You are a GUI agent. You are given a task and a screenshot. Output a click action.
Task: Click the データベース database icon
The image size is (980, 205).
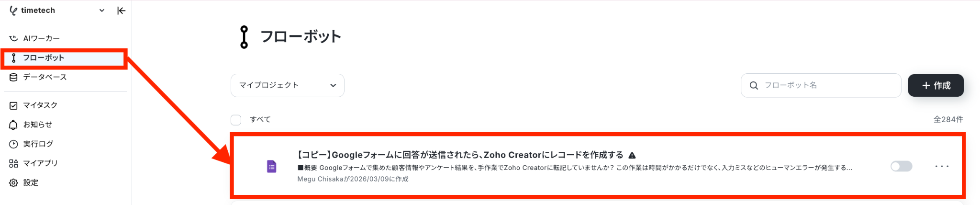[x=13, y=77]
